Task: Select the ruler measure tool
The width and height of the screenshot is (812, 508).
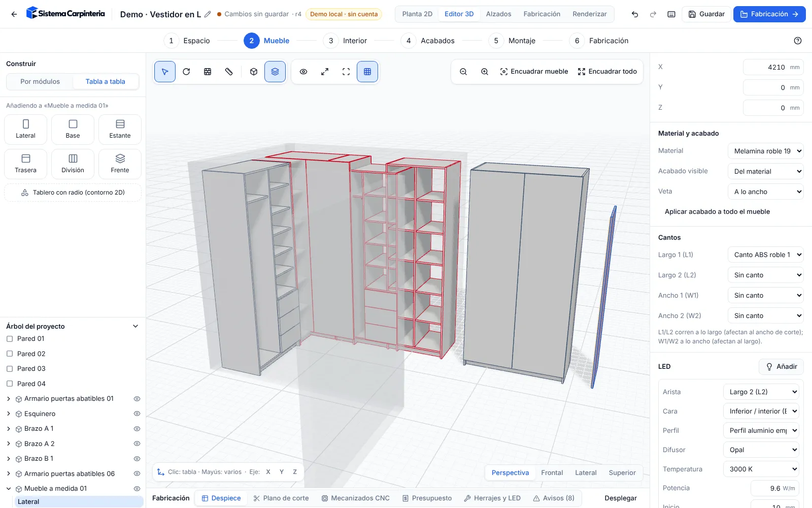Action: click(229, 72)
